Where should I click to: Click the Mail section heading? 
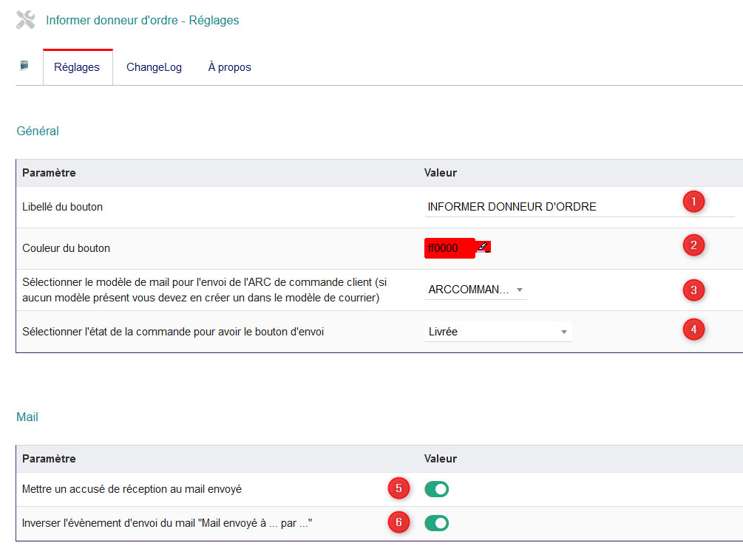point(27,417)
